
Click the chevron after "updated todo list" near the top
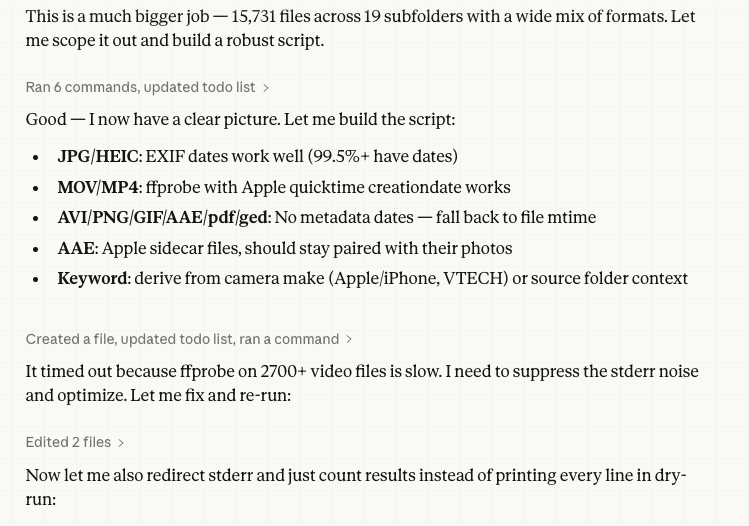[266, 88]
